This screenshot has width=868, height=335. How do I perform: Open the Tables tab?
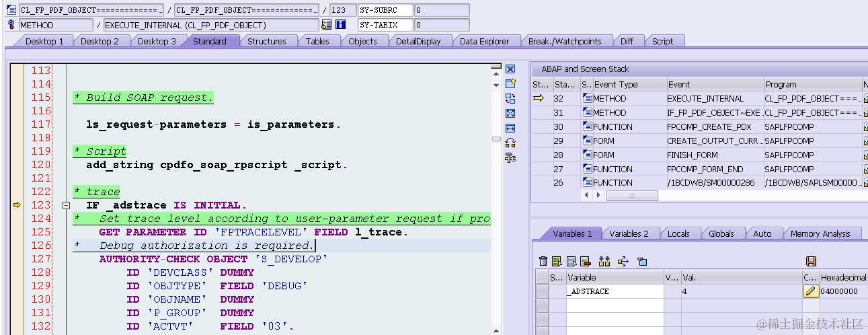[317, 41]
